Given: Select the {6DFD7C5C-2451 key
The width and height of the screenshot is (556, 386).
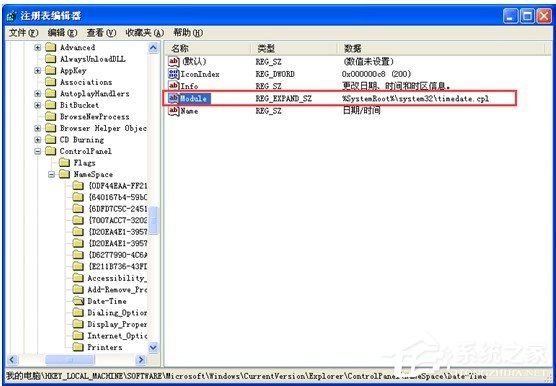Looking at the screenshot, I should pos(118,209).
